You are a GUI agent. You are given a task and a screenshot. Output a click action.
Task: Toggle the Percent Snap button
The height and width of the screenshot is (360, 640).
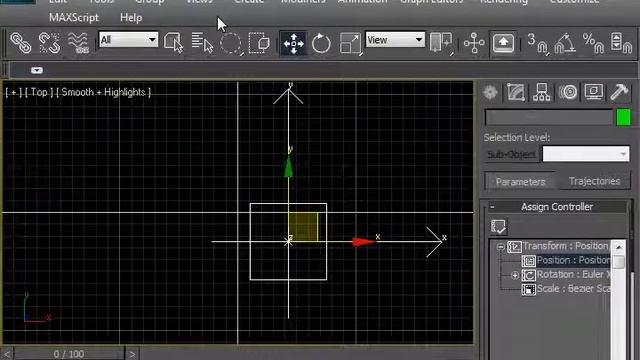[593, 43]
